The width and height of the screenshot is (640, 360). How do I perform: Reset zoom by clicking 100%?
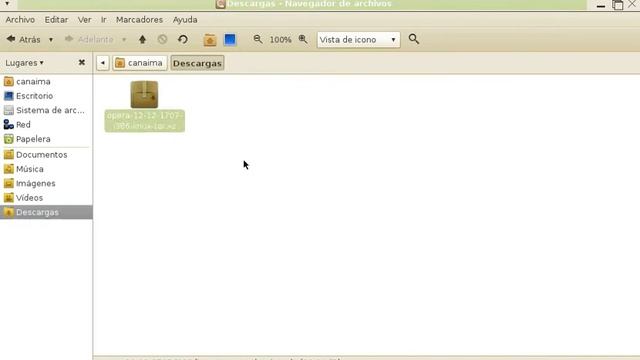(280, 40)
